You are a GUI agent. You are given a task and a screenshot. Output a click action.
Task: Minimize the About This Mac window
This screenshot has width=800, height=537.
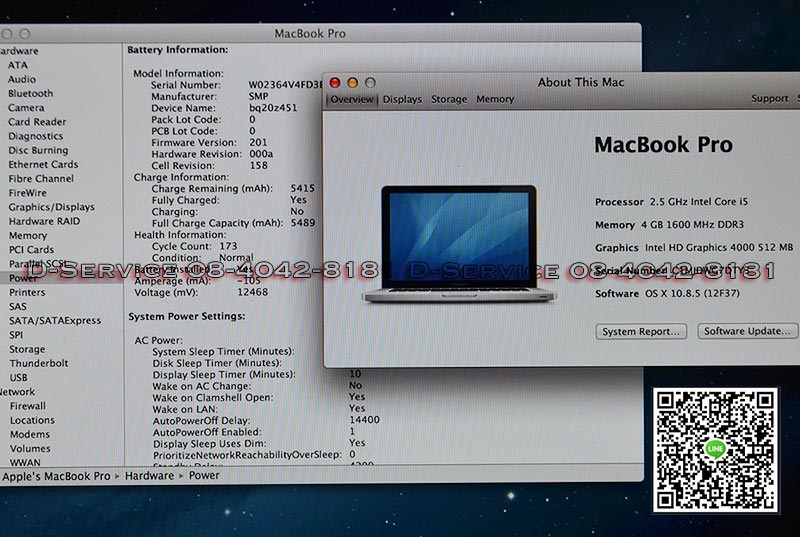(x=353, y=83)
